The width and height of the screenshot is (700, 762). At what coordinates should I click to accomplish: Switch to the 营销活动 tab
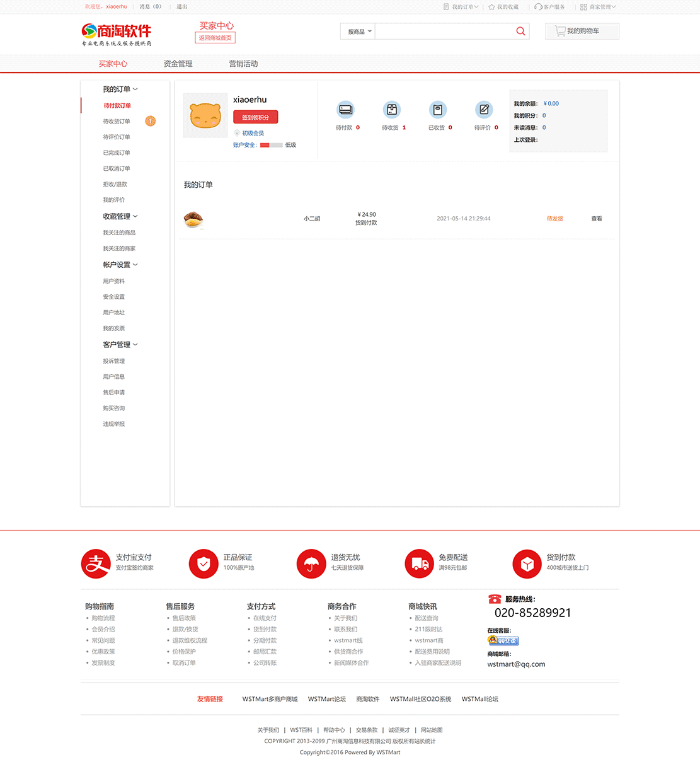[243, 64]
